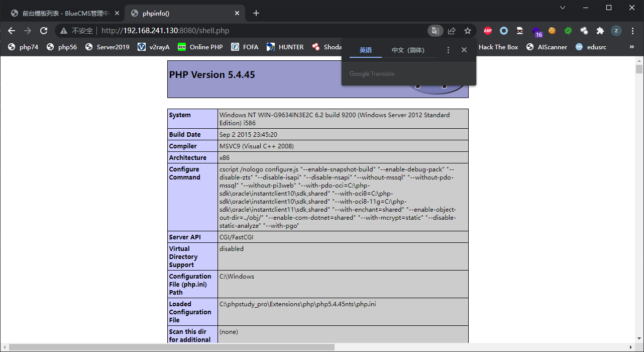The height and width of the screenshot is (352, 644).
Task: Click the Compiler value MSVC9
Action: pos(257,146)
